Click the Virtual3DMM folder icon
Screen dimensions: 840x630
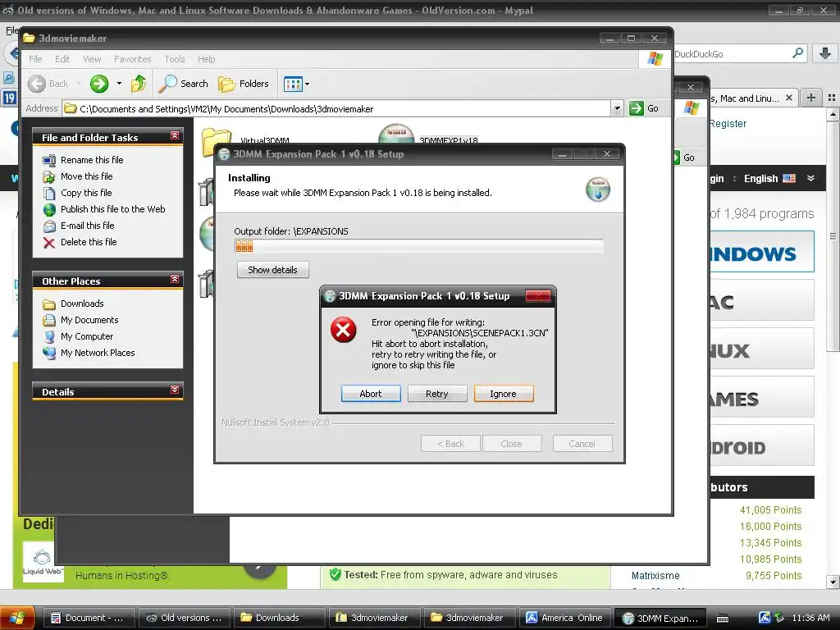(217, 140)
